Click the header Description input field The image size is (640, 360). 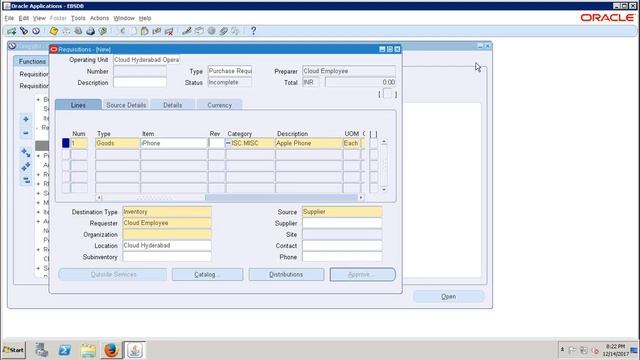pos(140,82)
